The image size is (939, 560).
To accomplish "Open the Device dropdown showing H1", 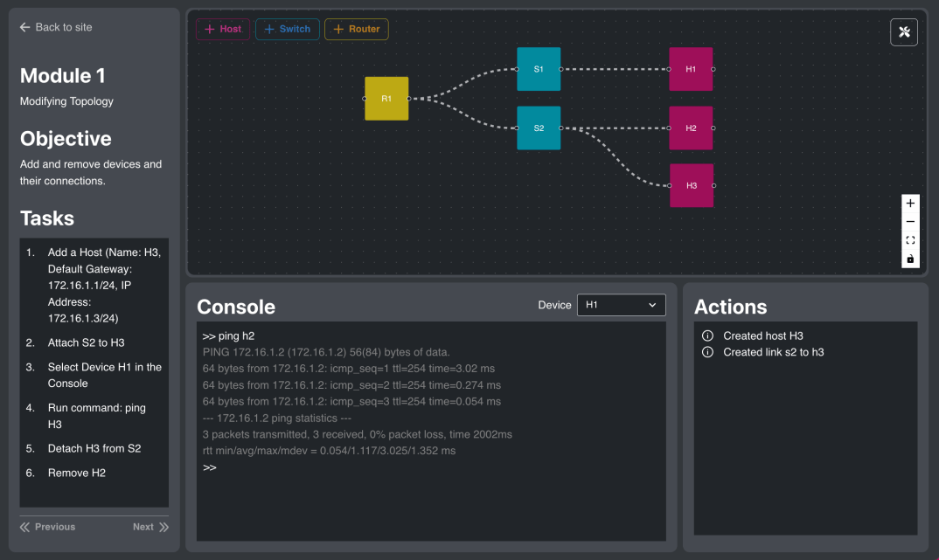I will pos(621,305).
